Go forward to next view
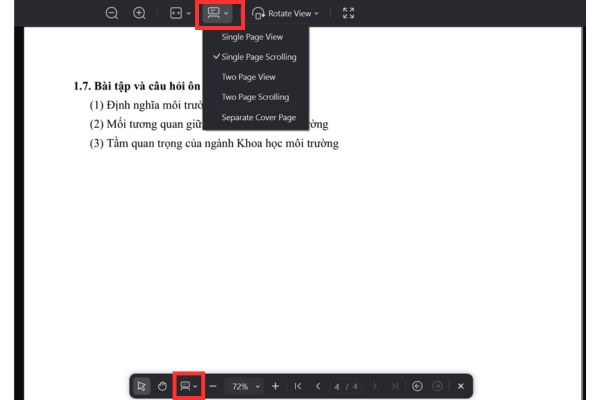The height and width of the screenshot is (400, 600). (437, 386)
